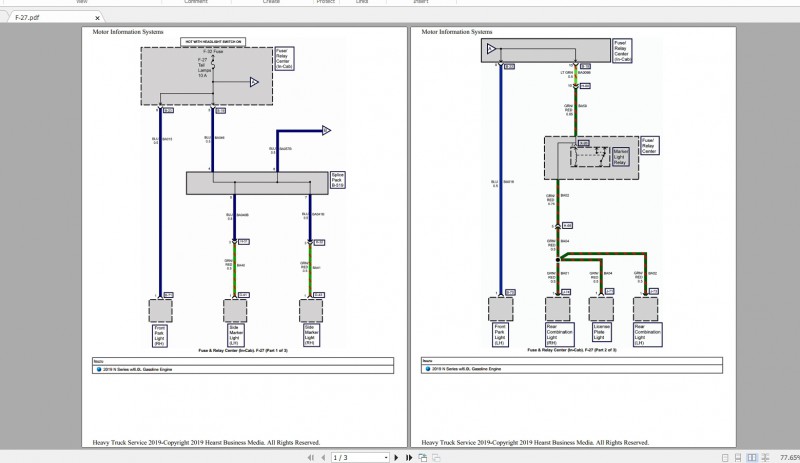Image resolution: width=800 pixels, height=463 pixels.
Task: Go to previous page arrow
Action: (323, 458)
